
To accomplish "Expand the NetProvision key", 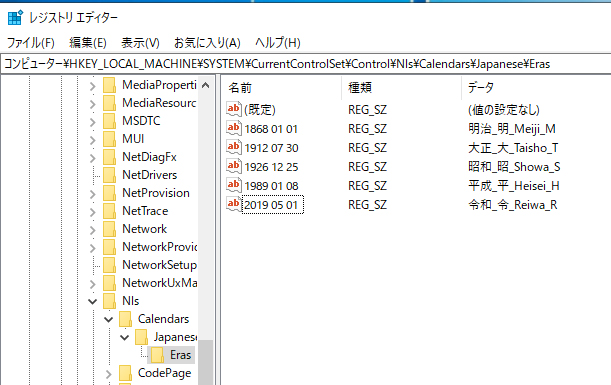I will pos(92,194).
